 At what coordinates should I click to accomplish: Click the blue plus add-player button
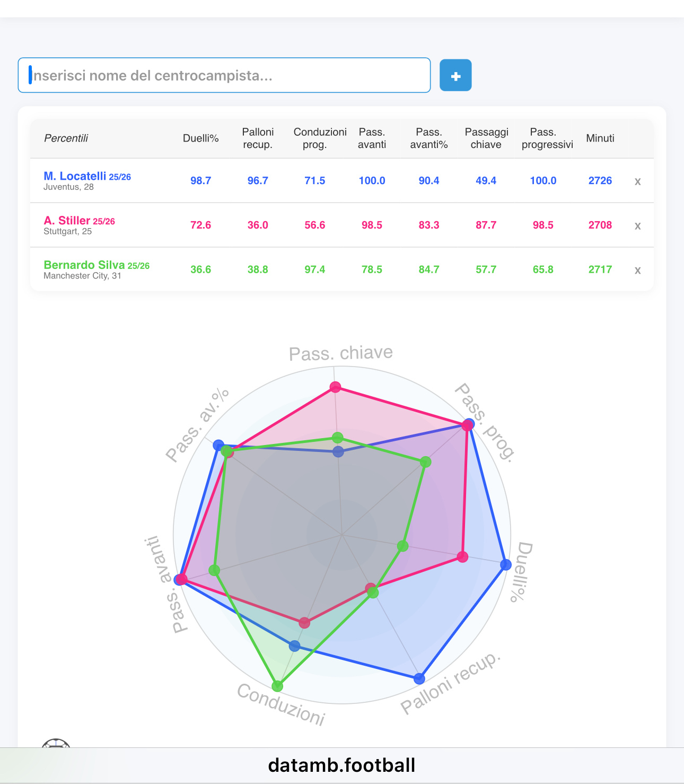455,75
